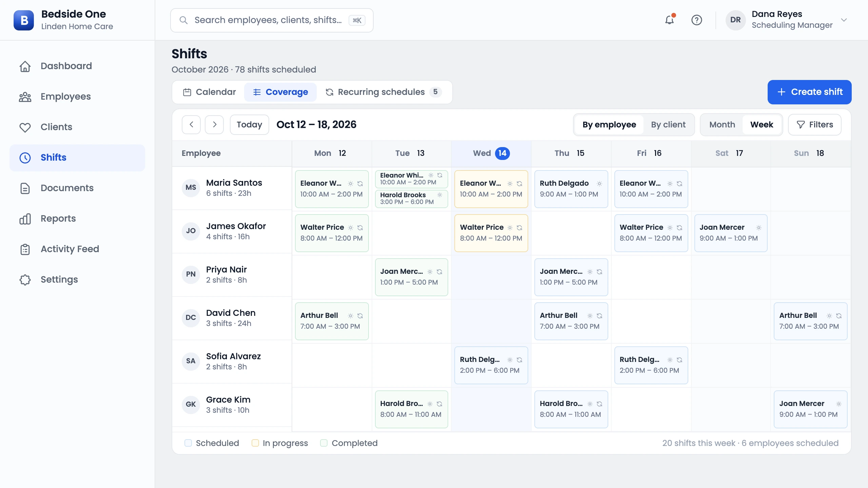Toggle the Scheduled legend box
Viewport: 868px width, 488px height.
coord(188,443)
